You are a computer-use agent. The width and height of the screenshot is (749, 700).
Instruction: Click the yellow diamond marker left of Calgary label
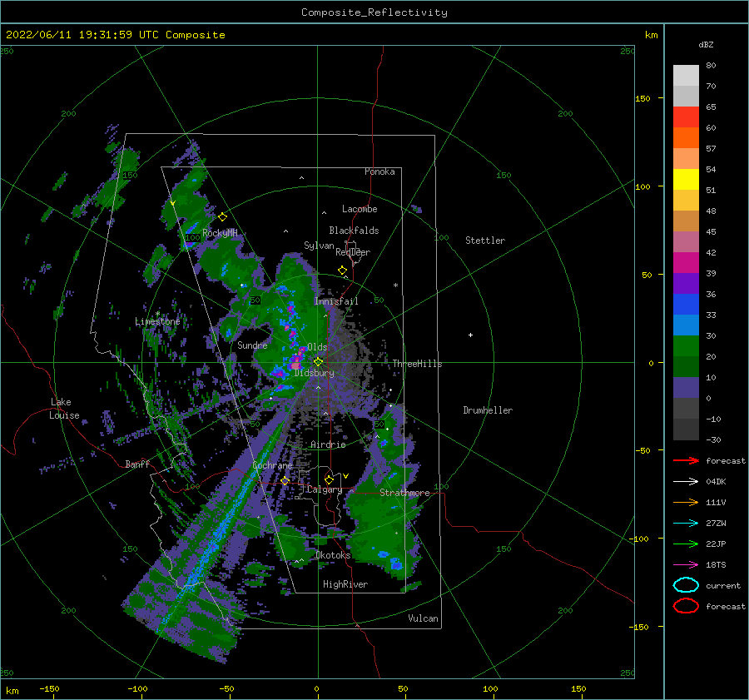[x=285, y=480]
